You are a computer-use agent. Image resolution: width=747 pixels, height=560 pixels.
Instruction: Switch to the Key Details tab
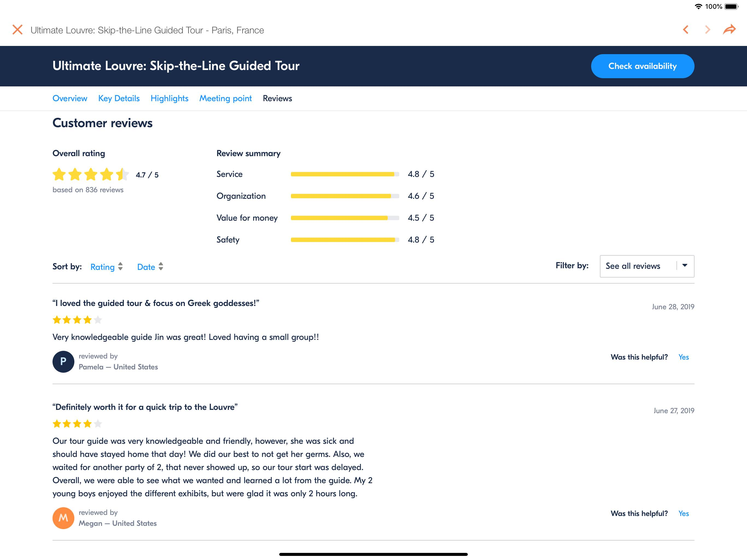pyautogui.click(x=119, y=98)
